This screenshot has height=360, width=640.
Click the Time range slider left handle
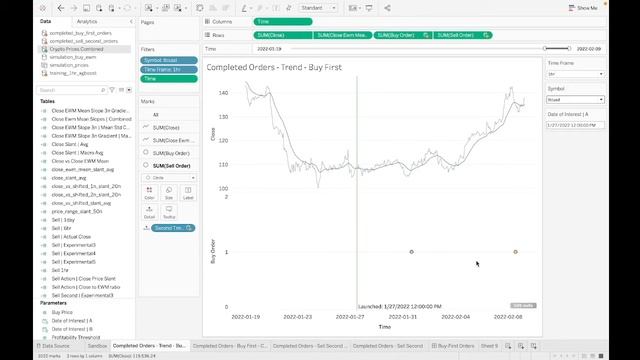(x=545, y=49)
